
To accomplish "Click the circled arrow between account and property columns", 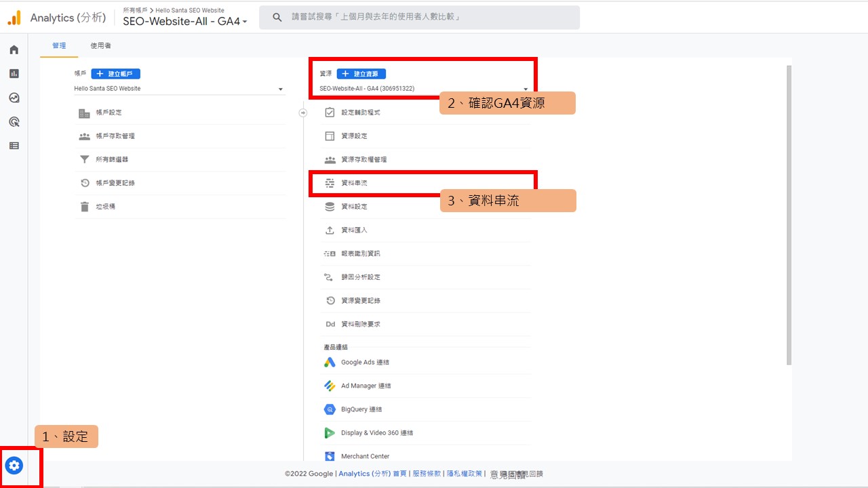I will click(303, 113).
